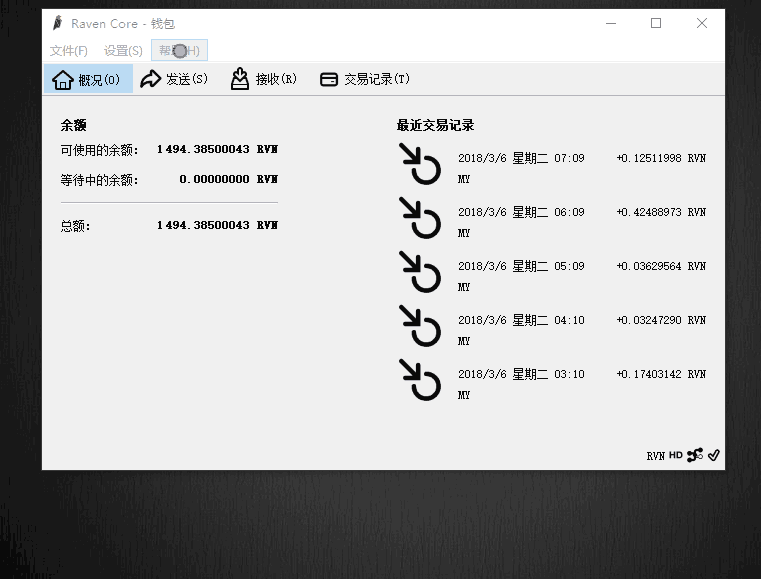Screen dimensions: 761x579
Task: Select transaction amount +0.12511998 RVN
Action: (661, 158)
